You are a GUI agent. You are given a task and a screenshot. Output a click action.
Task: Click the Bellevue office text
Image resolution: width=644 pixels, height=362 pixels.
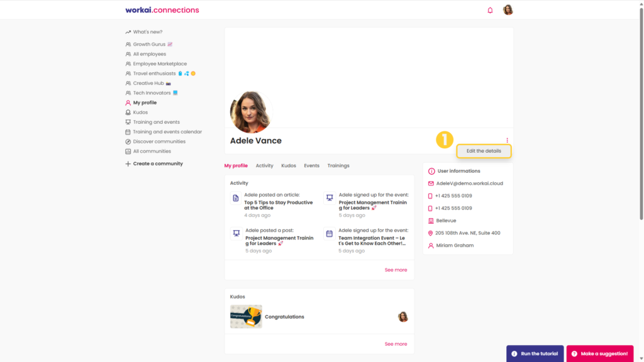pyautogui.click(x=446, y=221)
